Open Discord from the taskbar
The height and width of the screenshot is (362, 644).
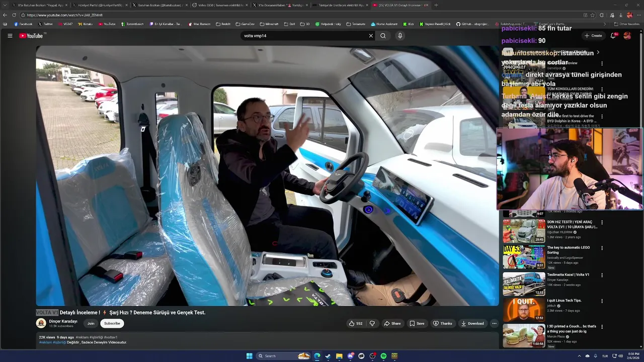350,356
